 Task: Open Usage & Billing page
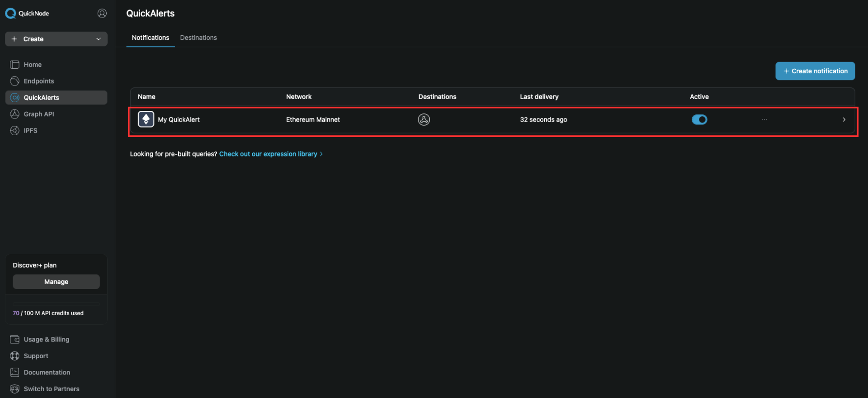47,340
